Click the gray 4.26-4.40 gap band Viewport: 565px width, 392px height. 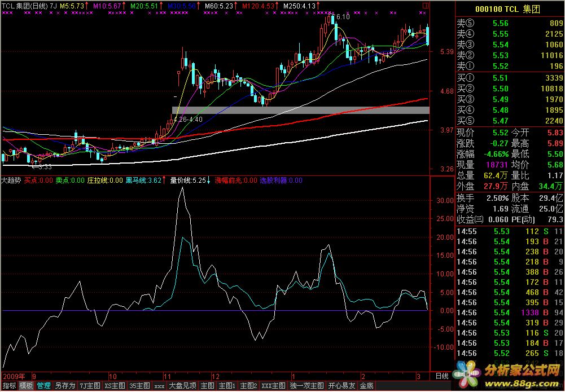(x=300, y=110)
